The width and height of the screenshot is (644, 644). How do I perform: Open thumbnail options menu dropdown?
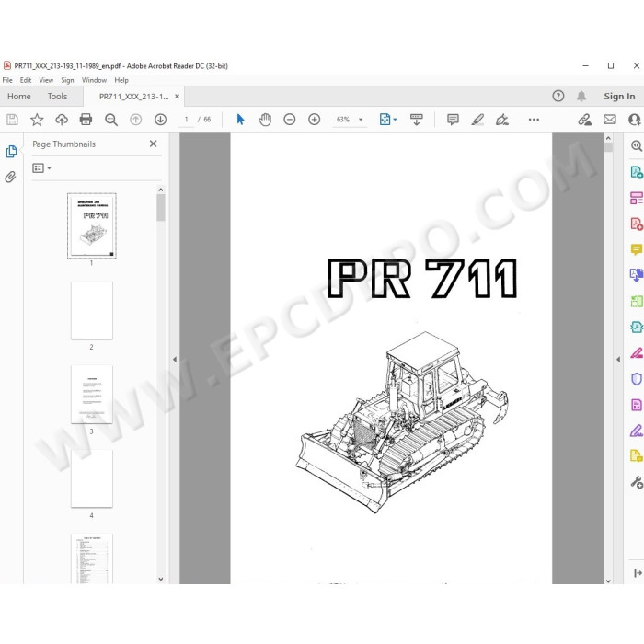41,168
